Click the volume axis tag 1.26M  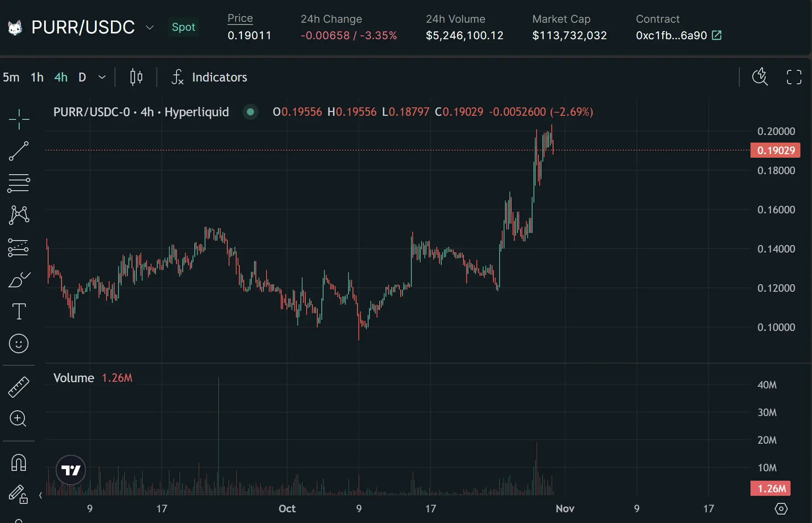771,488
